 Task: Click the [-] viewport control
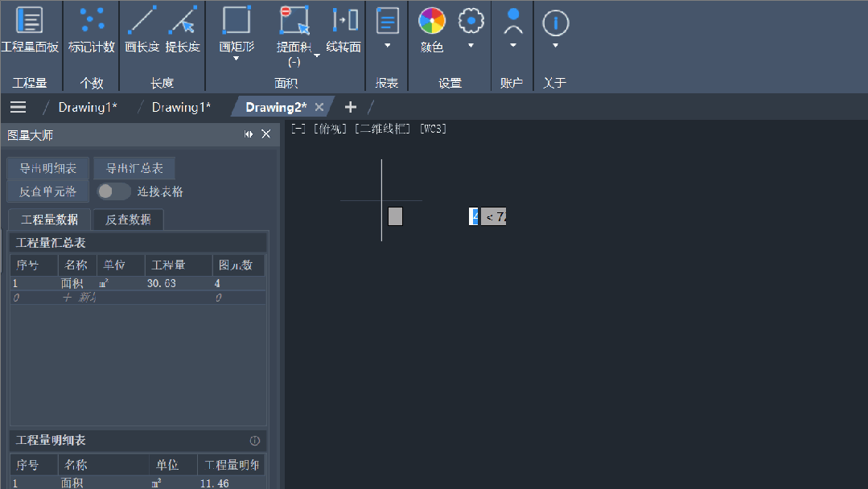[299, 129]
